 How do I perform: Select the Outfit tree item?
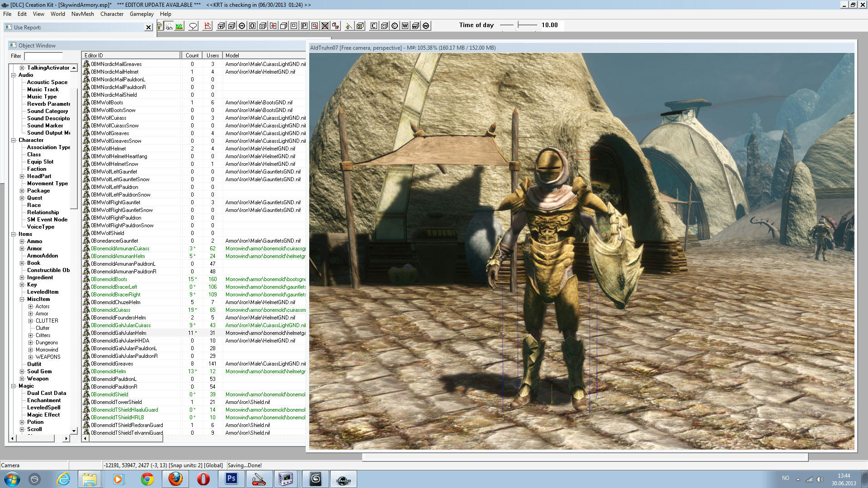[34, 364]
